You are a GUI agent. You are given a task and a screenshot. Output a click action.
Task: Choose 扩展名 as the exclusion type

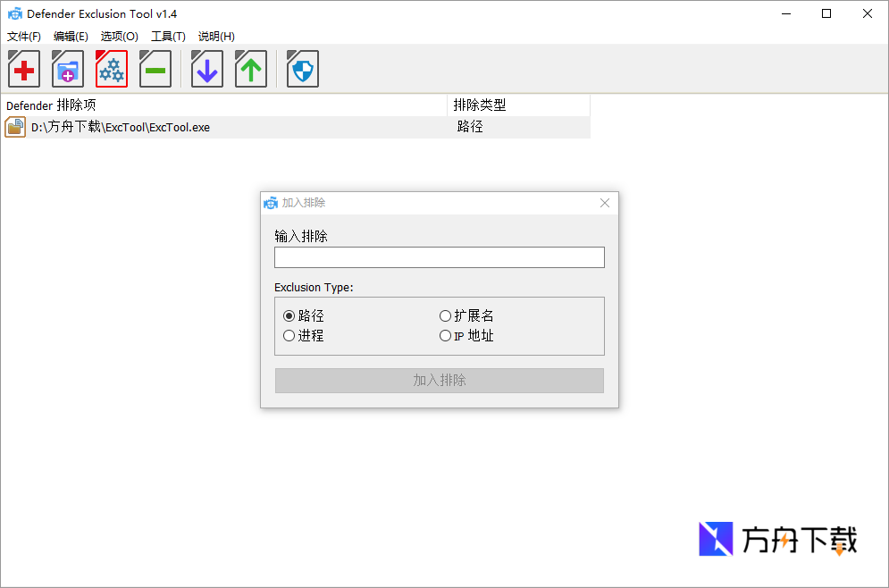(445, 315)
